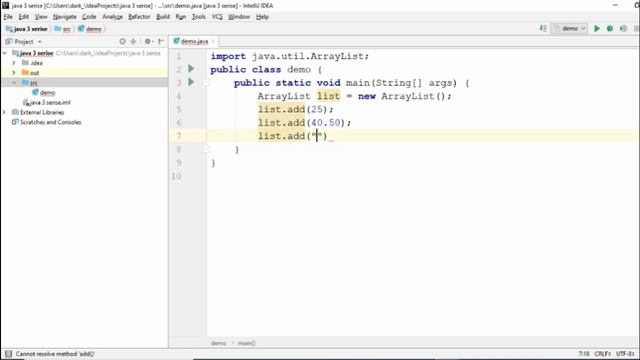640x360 pixels.
Task: Click the list variable name on line 4
Action: click(x=328, y=96)
